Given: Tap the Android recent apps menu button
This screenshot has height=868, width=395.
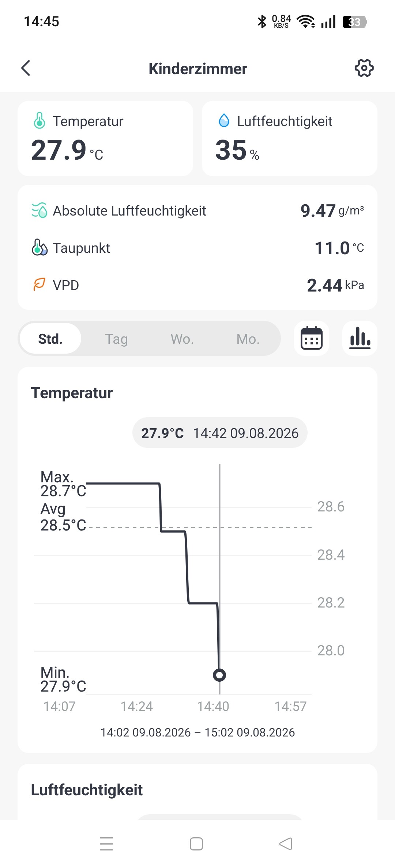Looking at the screenshot, I should (x=106, y=844).
